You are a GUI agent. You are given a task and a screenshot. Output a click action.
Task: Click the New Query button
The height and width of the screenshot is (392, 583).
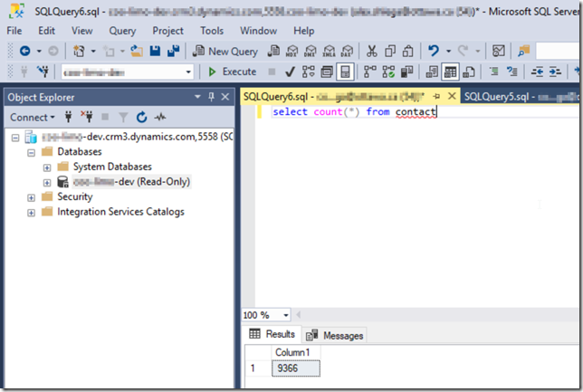(225, 51)
